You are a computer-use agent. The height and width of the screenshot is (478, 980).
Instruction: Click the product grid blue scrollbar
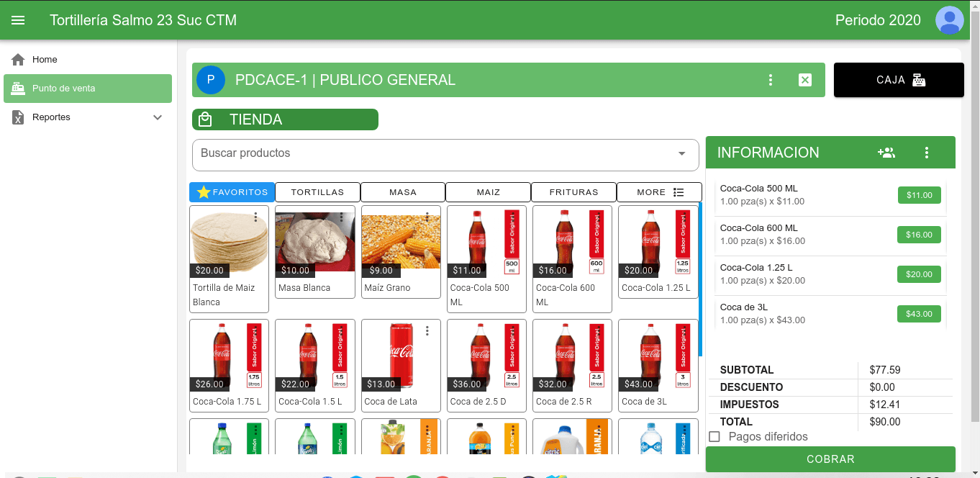coord(701,279)
